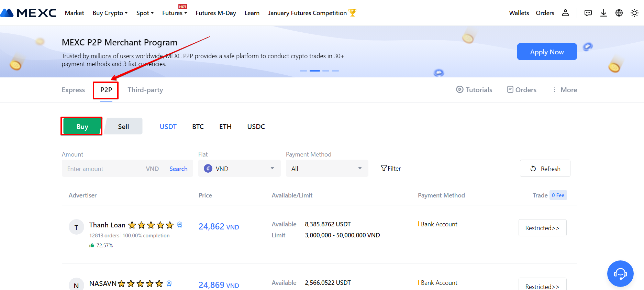
Task: Click the Orders document icon in P2P bar
Action: tap(510, 89)
